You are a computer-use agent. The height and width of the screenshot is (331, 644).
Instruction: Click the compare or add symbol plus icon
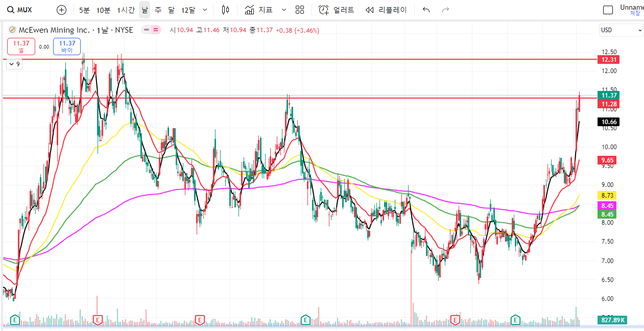61,10
